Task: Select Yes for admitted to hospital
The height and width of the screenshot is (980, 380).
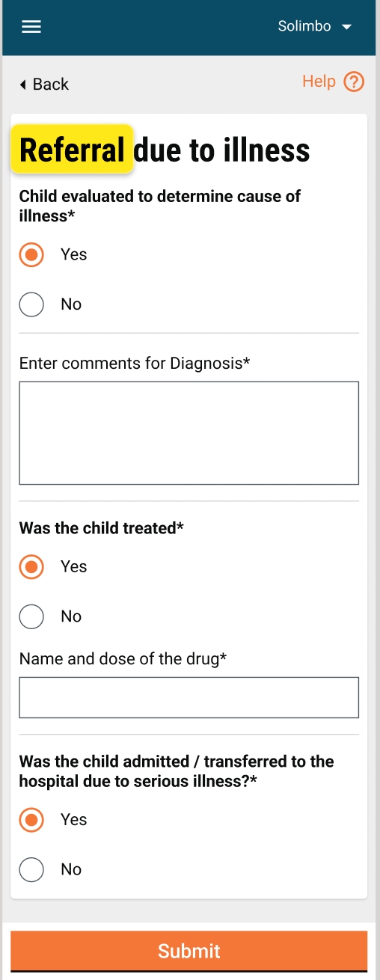Action: point(31,819)
